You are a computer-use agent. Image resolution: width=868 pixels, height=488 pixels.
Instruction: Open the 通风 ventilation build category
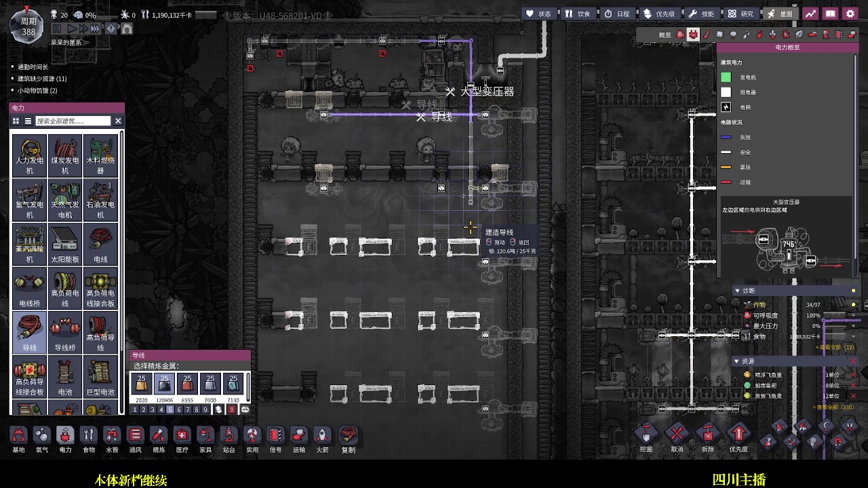click(136, 439)
